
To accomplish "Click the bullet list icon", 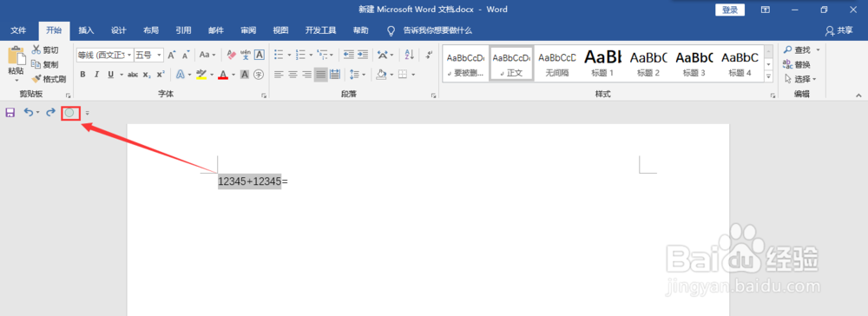I will tap(279, 55).
